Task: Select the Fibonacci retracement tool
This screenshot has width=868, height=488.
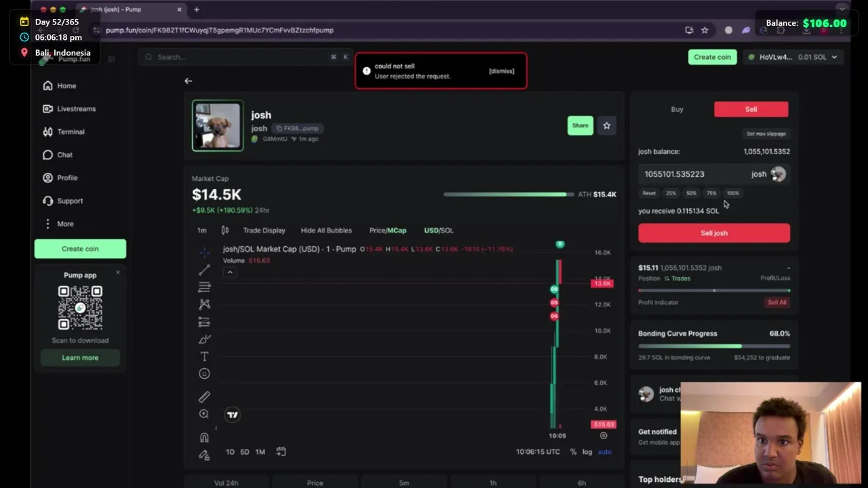Action: pyautogui.click(x=204, y=287)
